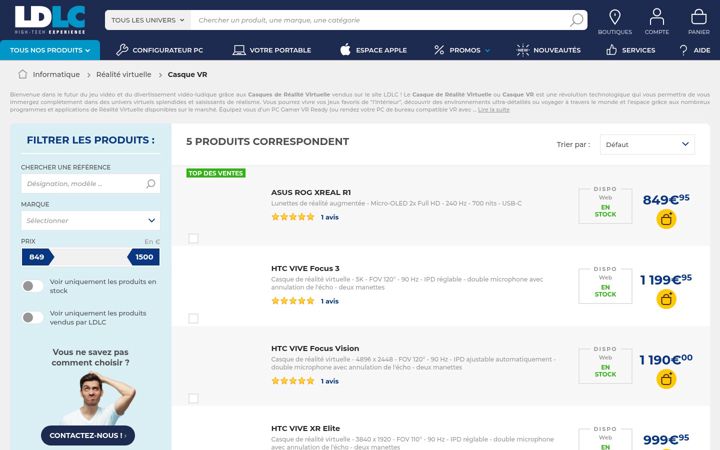Go to Réalité virtuelle breadcrumb link
The height and width of the screenshot is (450, 720).
coord(124,74)
